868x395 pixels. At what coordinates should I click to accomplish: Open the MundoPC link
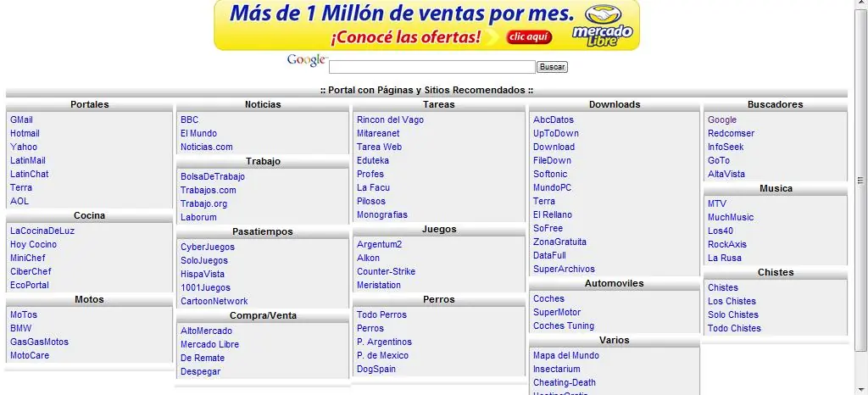[552, 187]
